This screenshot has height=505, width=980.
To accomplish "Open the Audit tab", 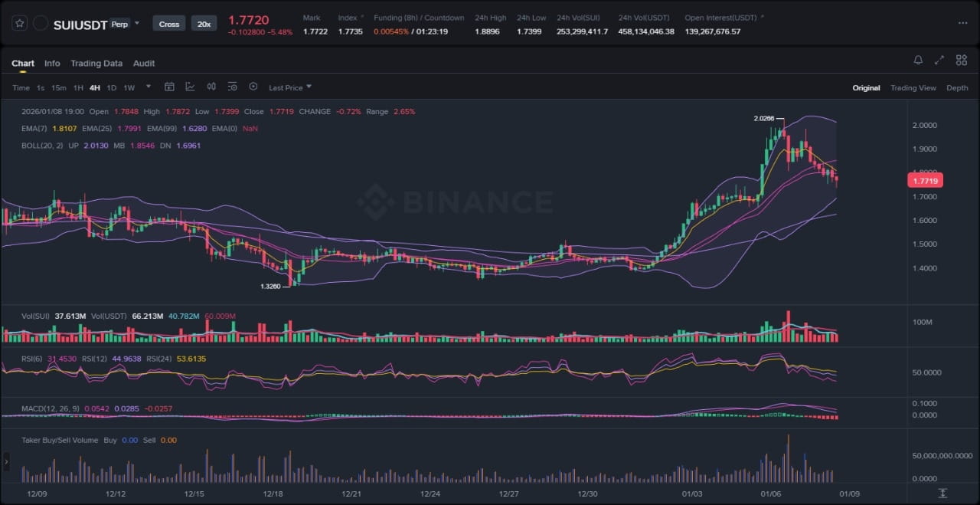I will (144, 64).
